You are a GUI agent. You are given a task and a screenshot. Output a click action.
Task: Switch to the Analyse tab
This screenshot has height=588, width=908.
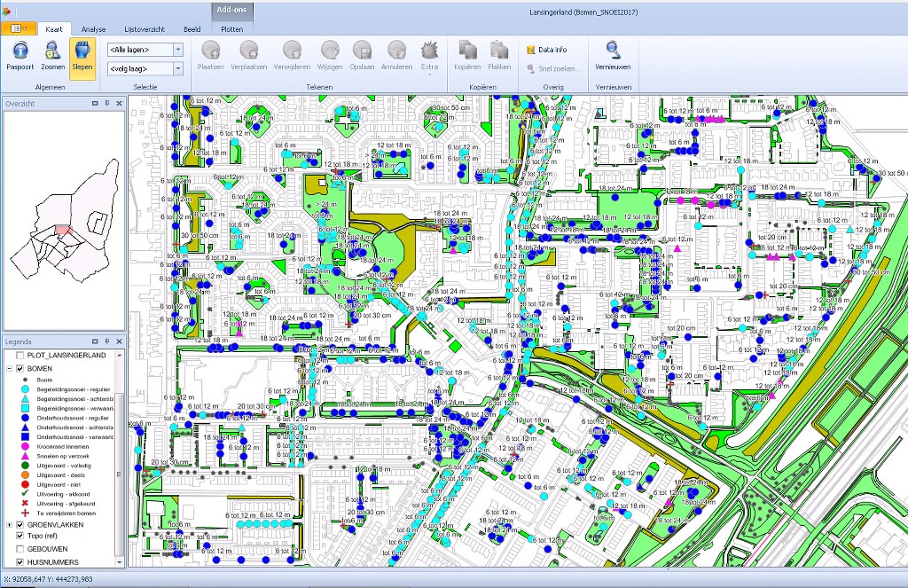point(93,29)
